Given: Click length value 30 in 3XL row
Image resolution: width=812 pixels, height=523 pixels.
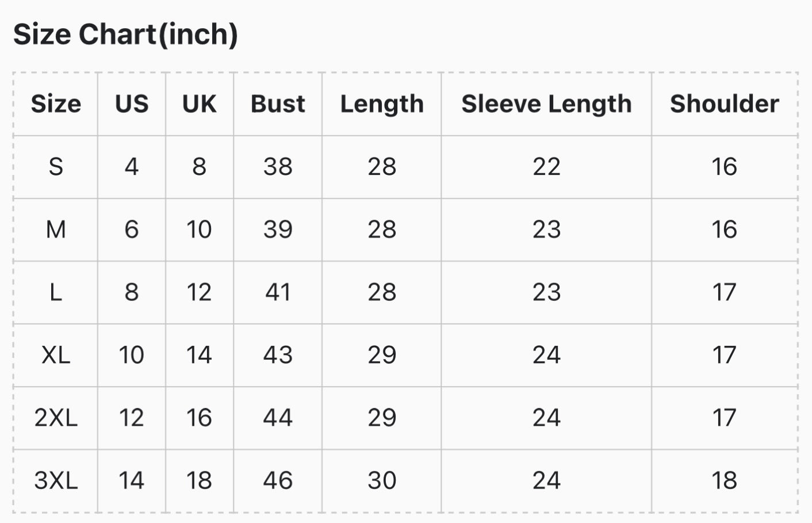Looking at the screenshot, I should (x=382, y=480).
